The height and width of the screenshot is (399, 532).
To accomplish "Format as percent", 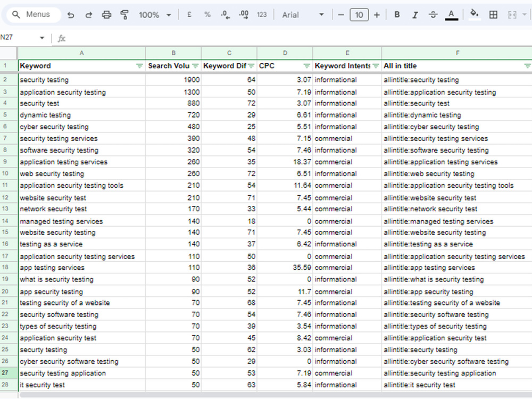I will pos(207,14).
